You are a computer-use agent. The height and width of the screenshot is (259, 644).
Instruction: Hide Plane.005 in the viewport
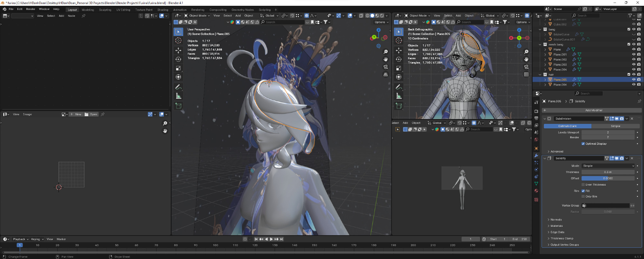point(634,79)
